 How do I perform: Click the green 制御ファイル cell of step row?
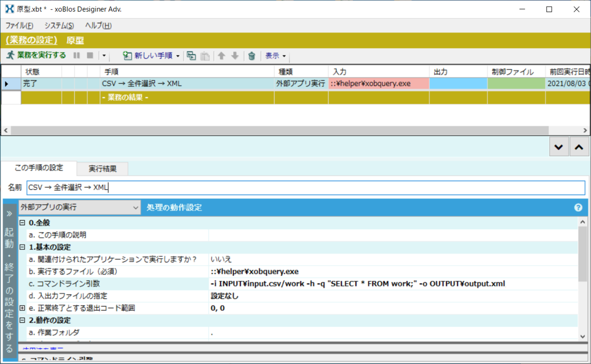516,84
